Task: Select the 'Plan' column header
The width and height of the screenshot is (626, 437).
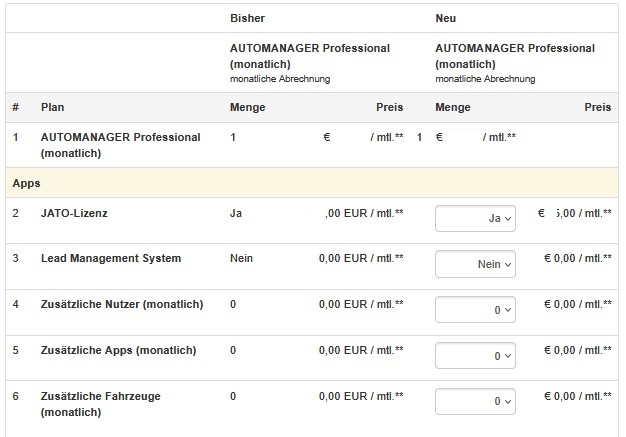Action: coord(52,107)
